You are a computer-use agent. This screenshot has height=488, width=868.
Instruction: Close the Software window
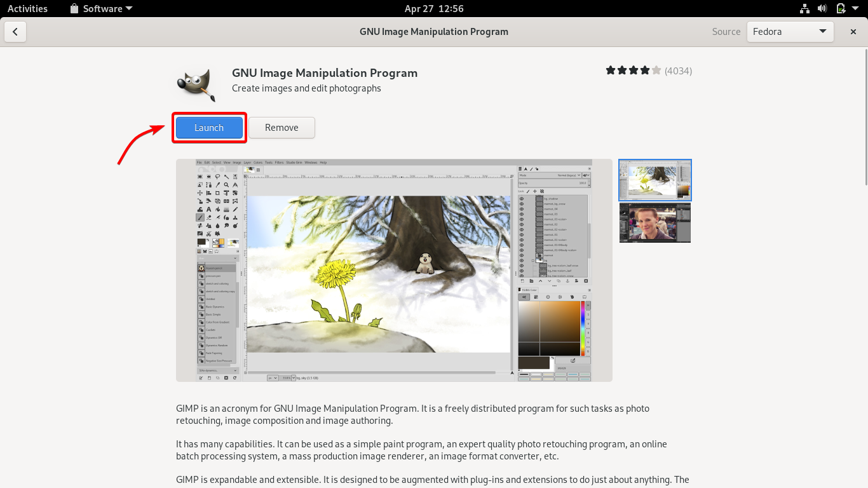853,31
